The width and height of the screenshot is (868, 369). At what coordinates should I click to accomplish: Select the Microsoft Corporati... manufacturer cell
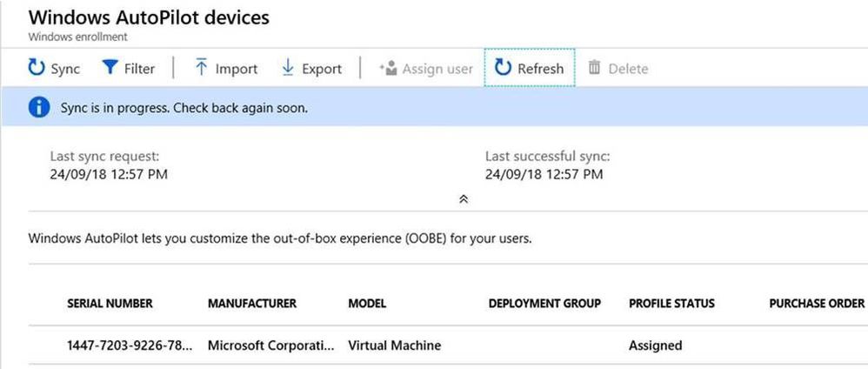coord(271,346)
